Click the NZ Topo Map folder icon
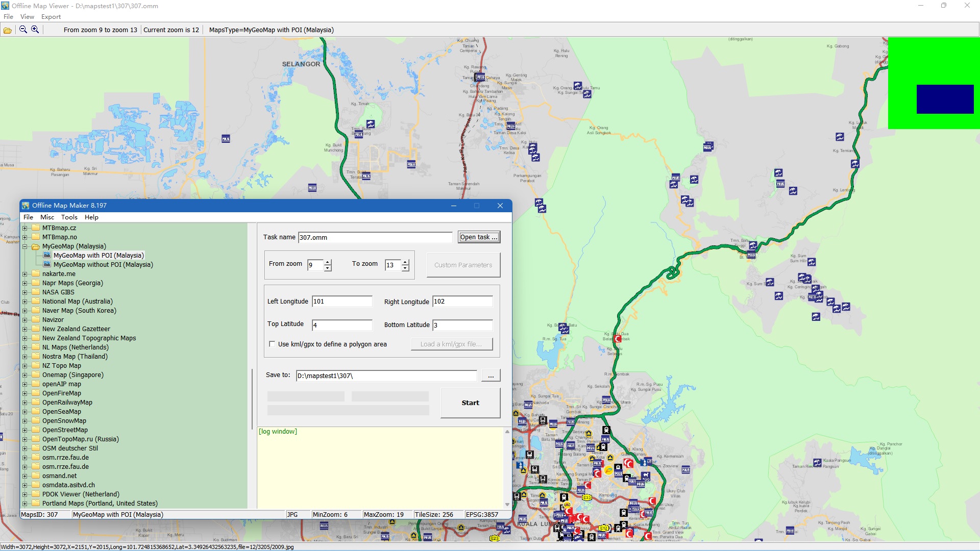Screen dimensions: 980x551 (36, 365)
